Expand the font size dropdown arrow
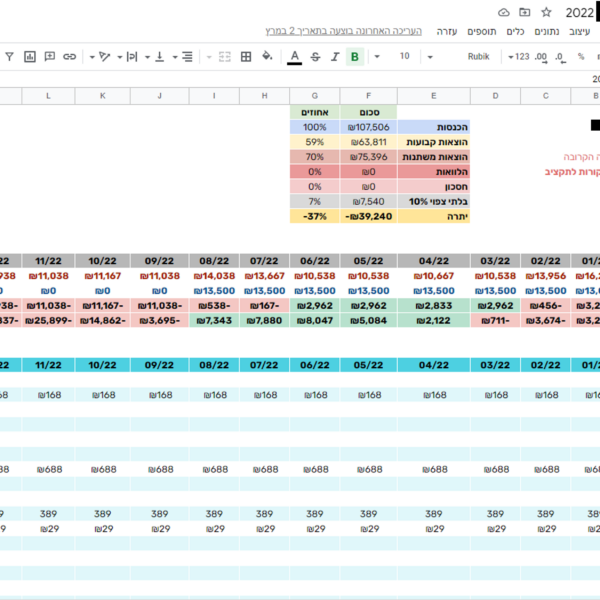This screenshot has width=600, height=600. click(x=377, y=57)
